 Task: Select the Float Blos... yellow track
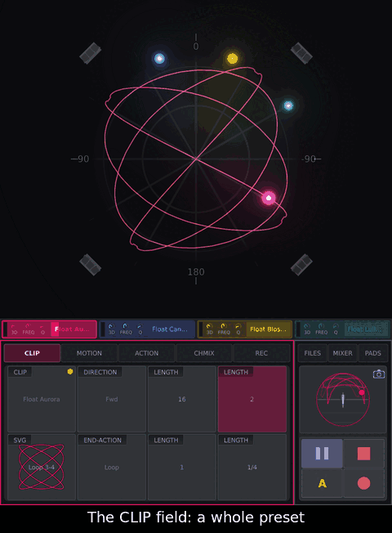[245, 329]
